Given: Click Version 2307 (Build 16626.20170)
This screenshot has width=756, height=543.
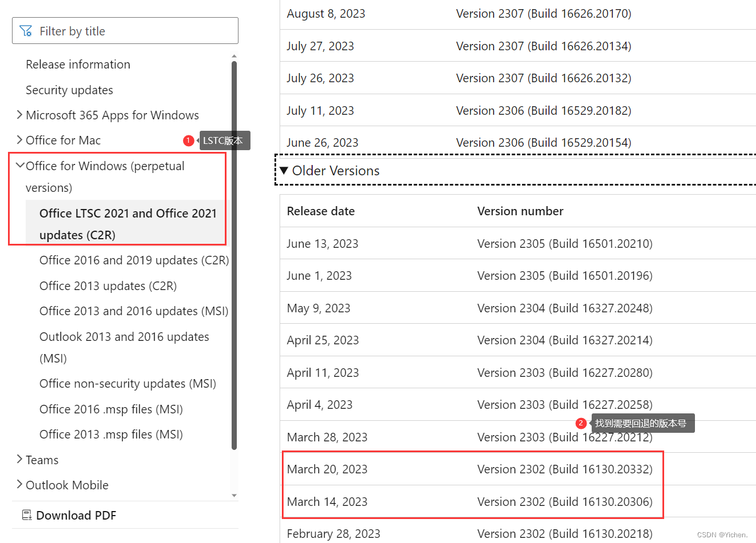Looking at the screenshot, I should click(x=543, y=14).
